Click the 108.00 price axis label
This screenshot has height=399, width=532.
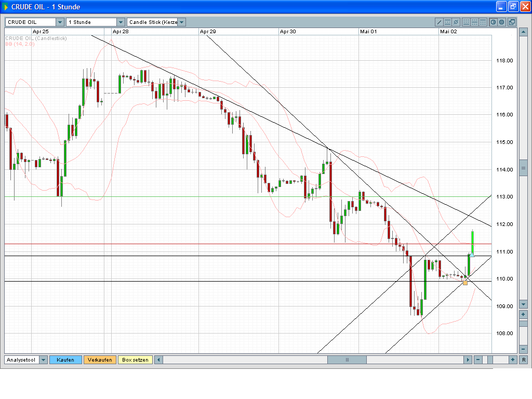point(504,334)
